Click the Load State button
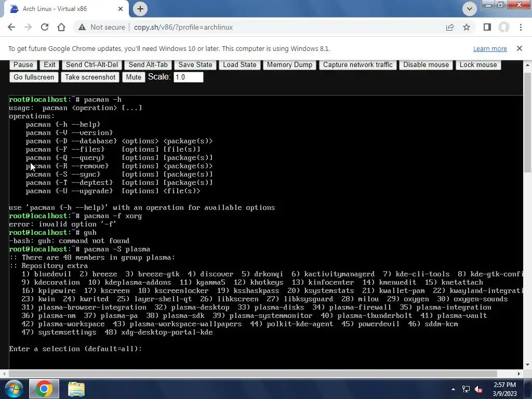 pyautogui.click(x=240, y=65)
